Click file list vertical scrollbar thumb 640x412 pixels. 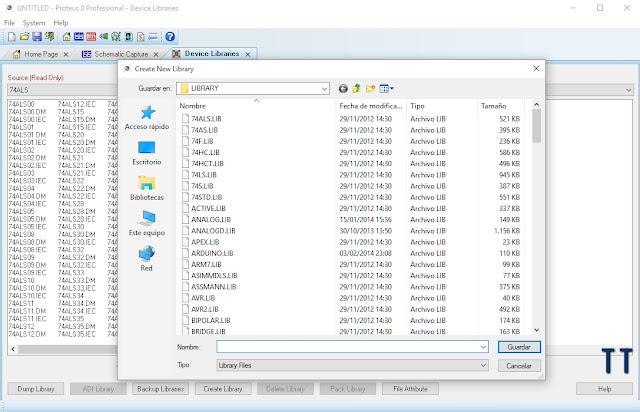[x=536, y=126]
